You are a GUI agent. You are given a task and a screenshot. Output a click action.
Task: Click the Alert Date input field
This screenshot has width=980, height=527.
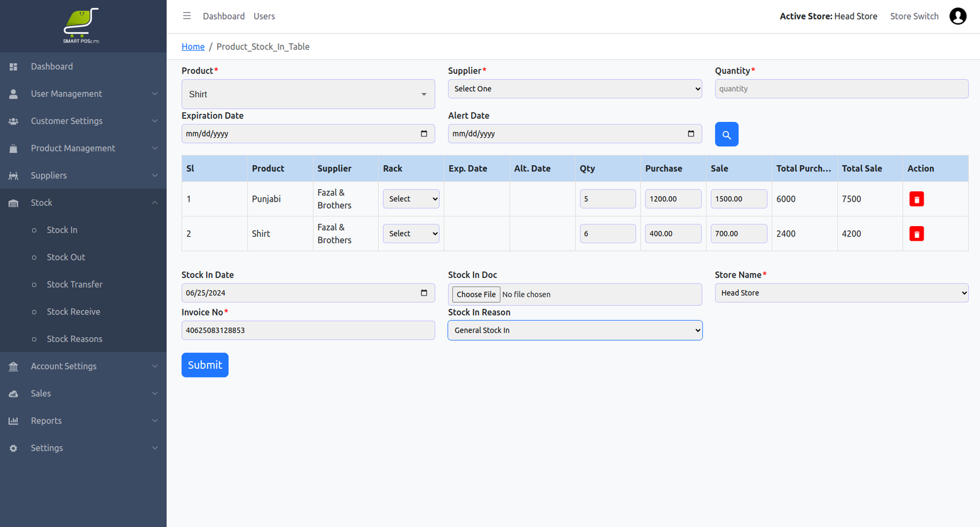click(575, 134)
